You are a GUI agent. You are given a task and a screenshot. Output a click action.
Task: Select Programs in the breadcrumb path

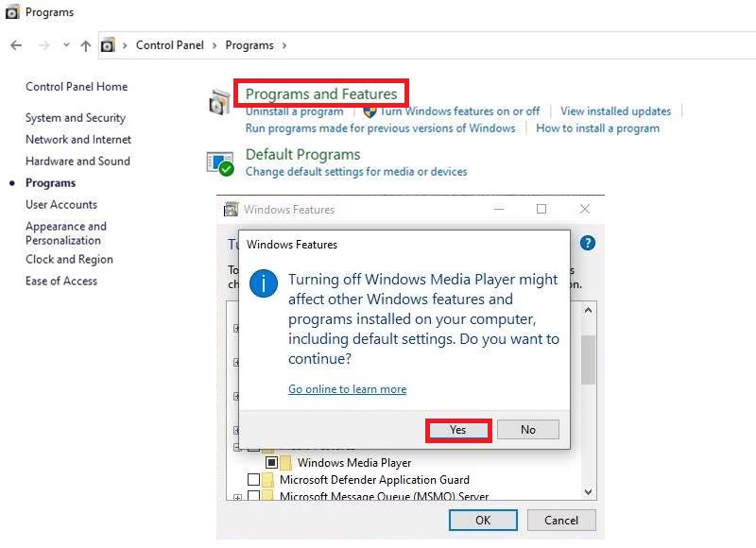coord(249,45)
